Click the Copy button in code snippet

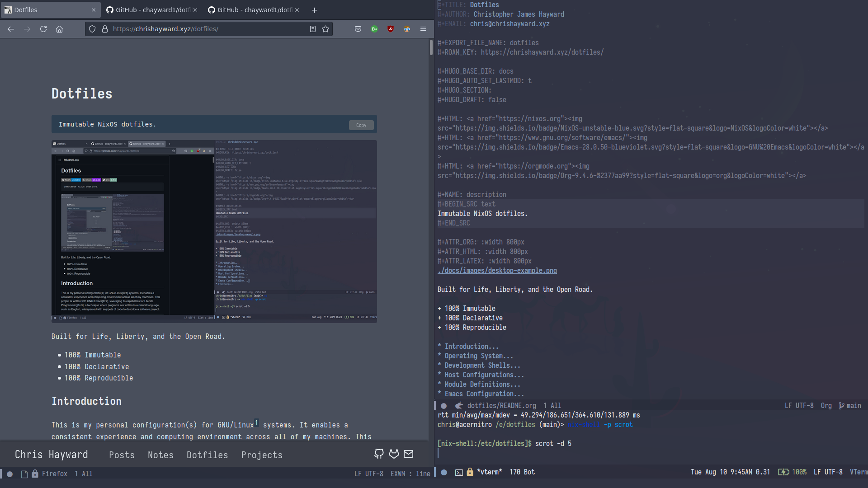361,125
